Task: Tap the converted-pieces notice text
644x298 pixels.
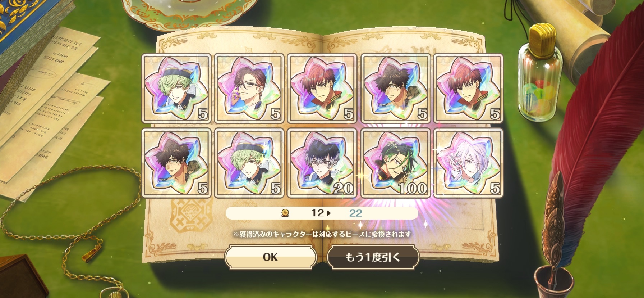Action: pos(322,234)
